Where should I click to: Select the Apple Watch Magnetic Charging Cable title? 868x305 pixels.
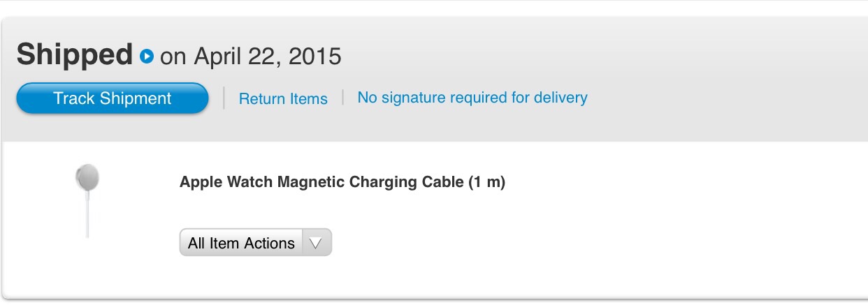342,182
